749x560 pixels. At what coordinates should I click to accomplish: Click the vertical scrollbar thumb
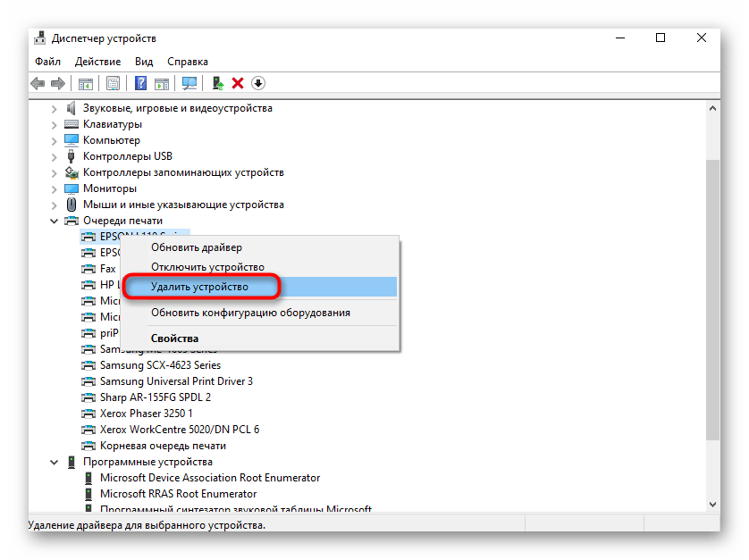(712, 300)
